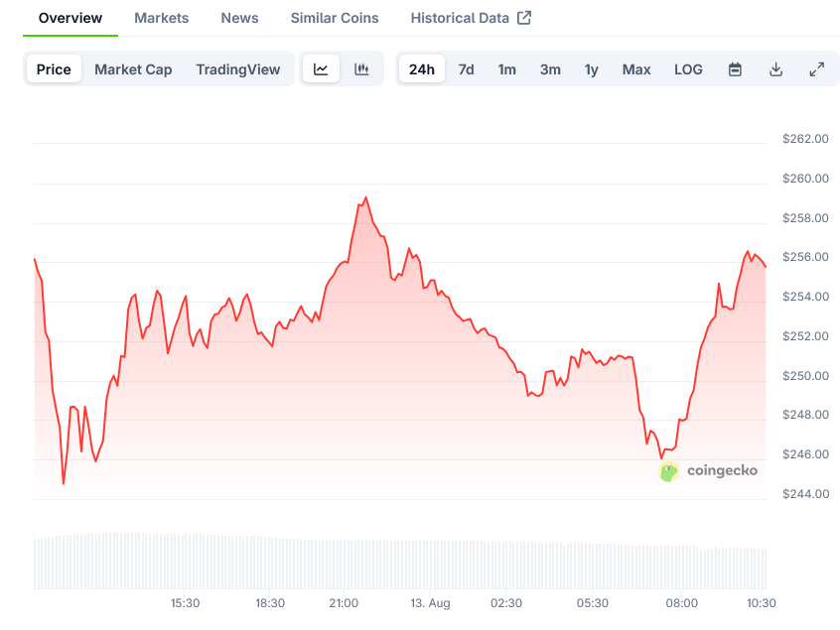Switch chart to Market Cap view
This screenshot has width=840, height=630.
coord(133,69)
